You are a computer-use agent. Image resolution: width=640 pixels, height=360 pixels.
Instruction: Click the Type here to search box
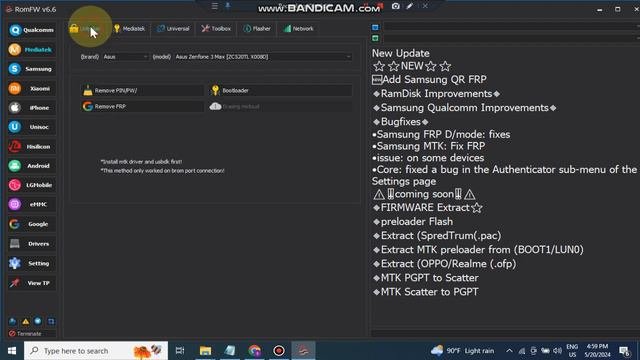[x=96, y=351]
